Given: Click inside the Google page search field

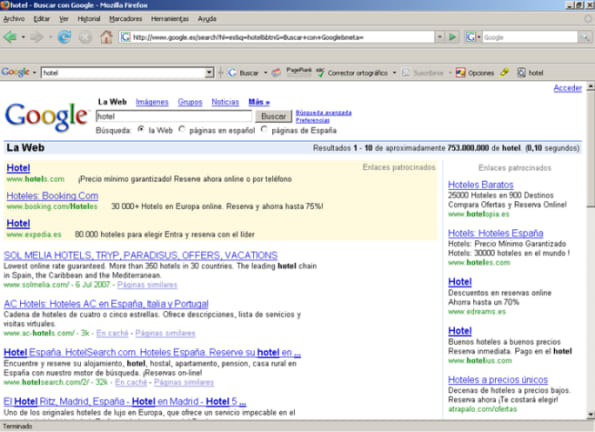Looking at the screenshot, I should (174, 116).
